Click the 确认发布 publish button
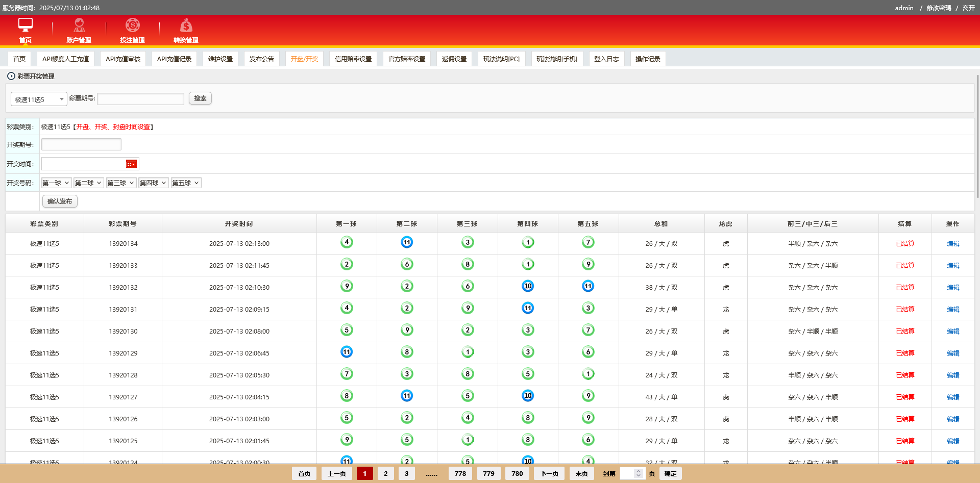Screen dimensions: 980x483 (60, 201)
